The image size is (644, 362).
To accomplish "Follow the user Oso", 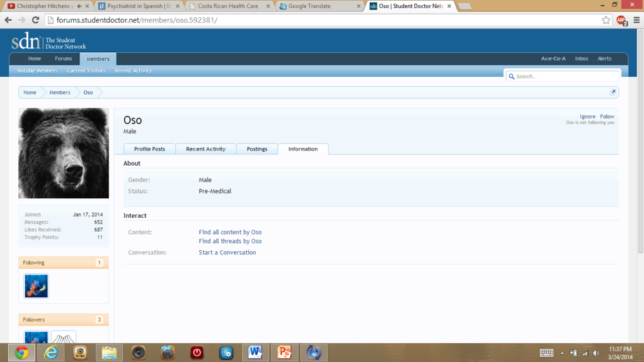I will pyautogui.click(x=607, y=116).
